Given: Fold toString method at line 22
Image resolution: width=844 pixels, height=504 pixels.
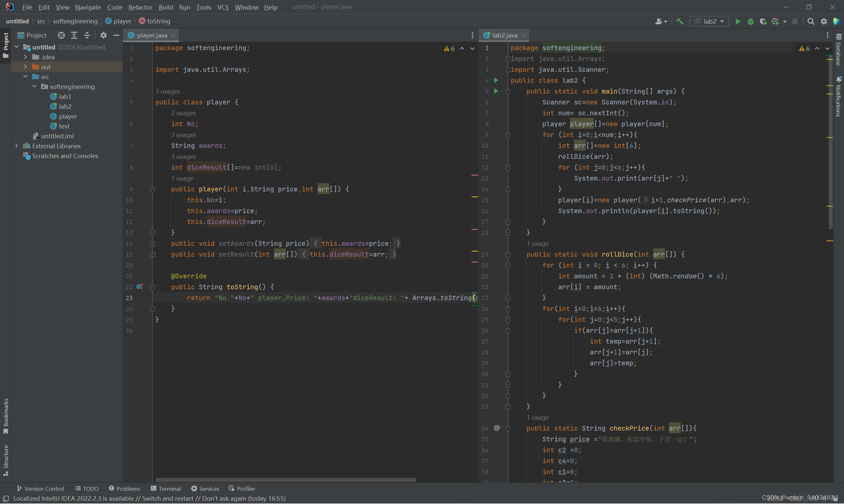Looking at the screenshot, I should (153, 287).
